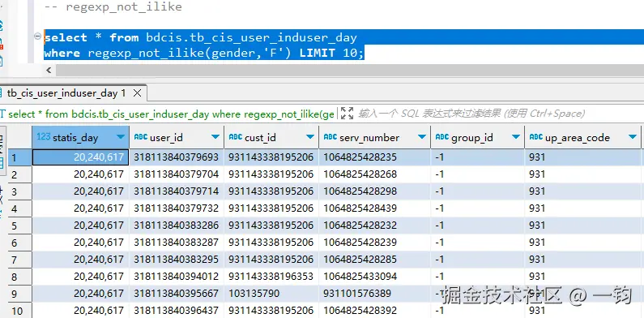Click the serv_number ABC type icon
Screen dimensions: 644x318
[331, 136]
